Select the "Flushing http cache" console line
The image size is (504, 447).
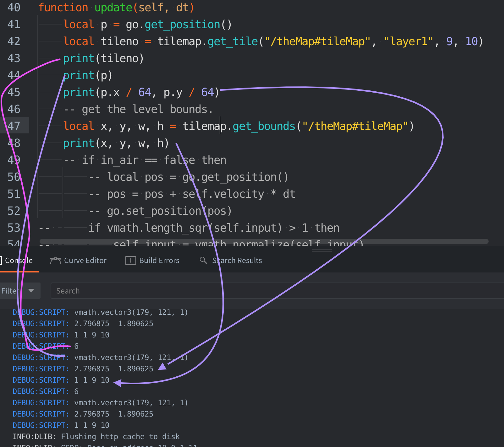point(96,437)
